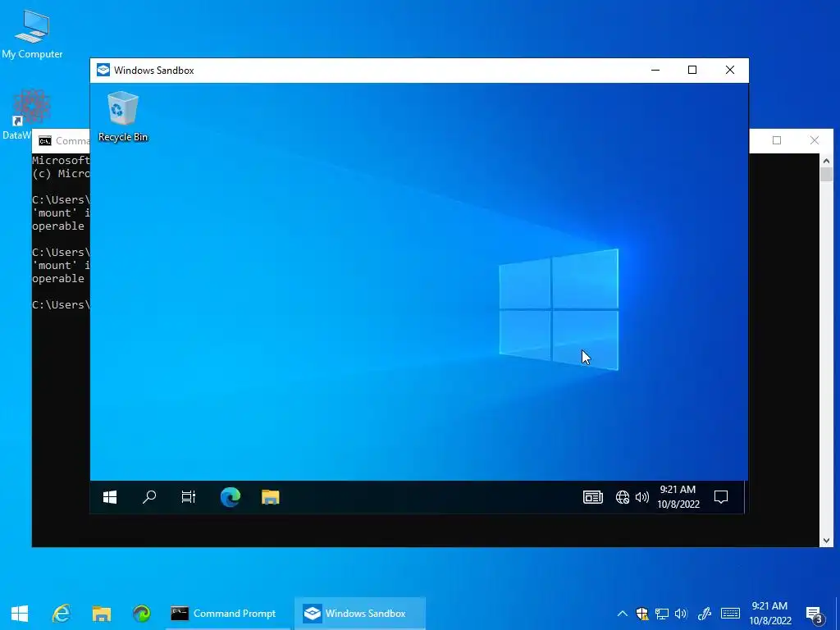
Task: Click the Sandbox volume speaker icon
Action: (x=641, y=497)
